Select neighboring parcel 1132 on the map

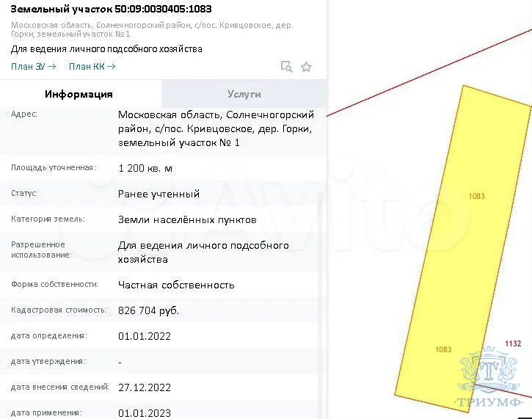(x=512, y=343)
